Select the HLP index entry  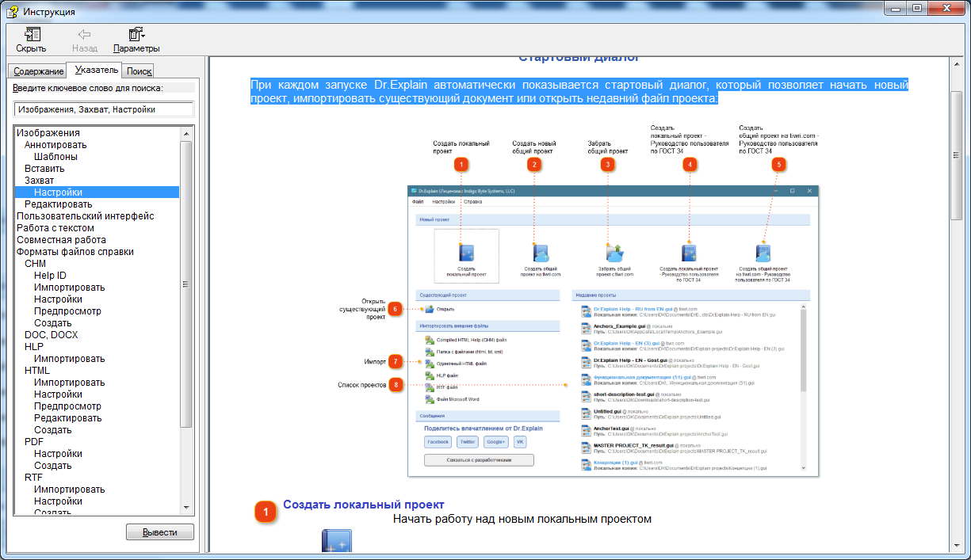34,347
